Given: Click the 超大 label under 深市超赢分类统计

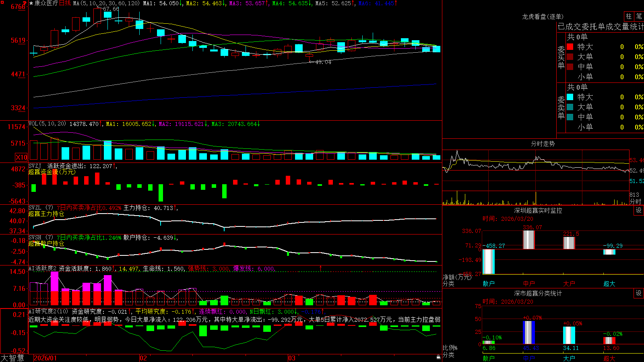Looking at the screenshot, I should point(609,358).
